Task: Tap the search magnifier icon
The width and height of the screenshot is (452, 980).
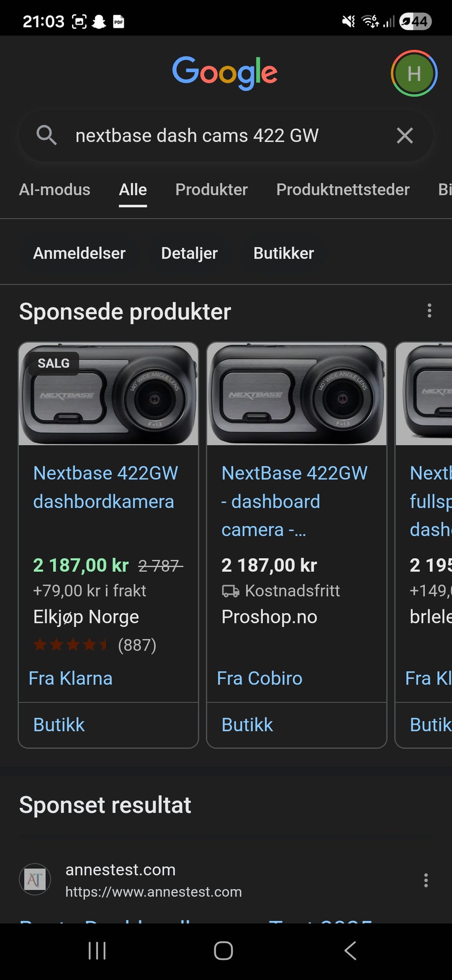Action: coord(46,136)
